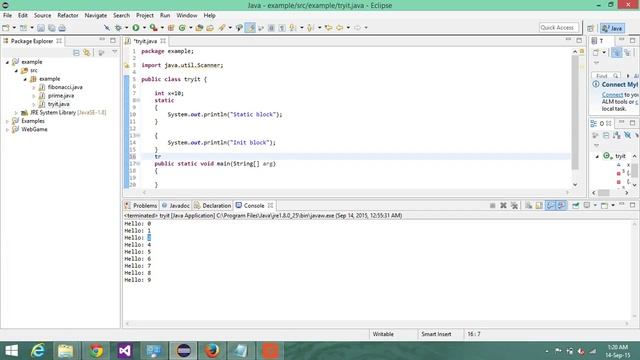Click the tryit class in Outline
The height and width of the screenshot is (360, 640).
[620, 156]
